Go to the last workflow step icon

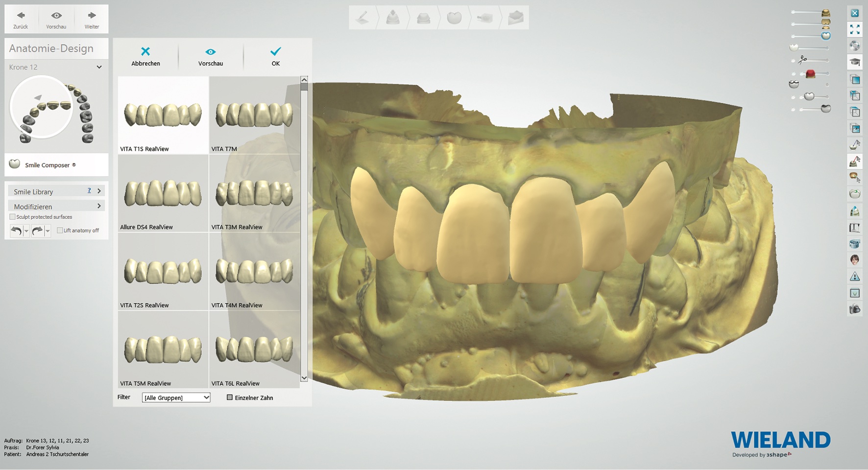(515, 18)
